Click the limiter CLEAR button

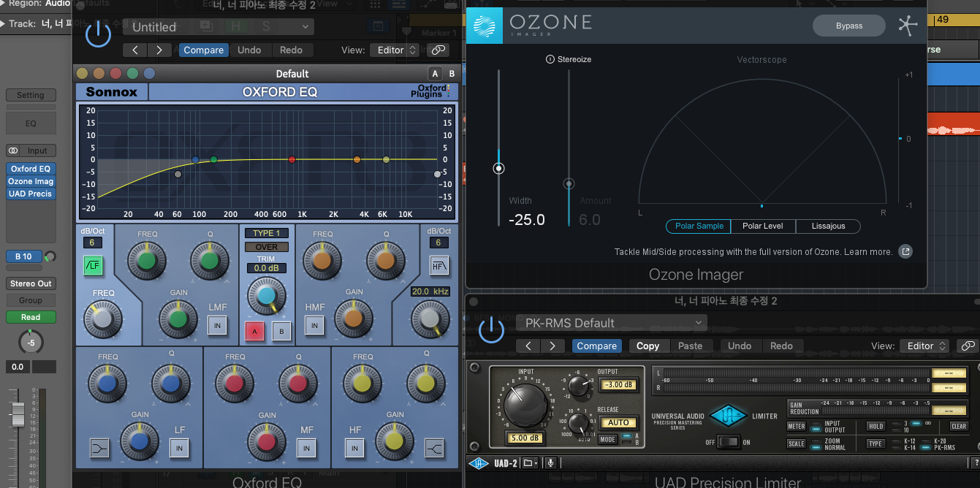(x=959, y=426)
